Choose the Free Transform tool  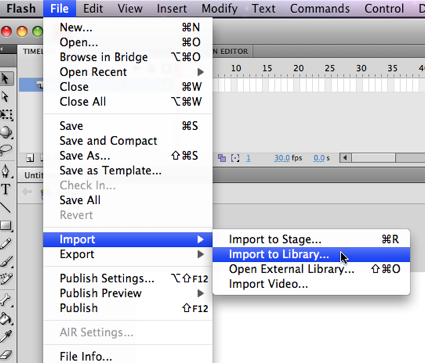pos(6,114)
